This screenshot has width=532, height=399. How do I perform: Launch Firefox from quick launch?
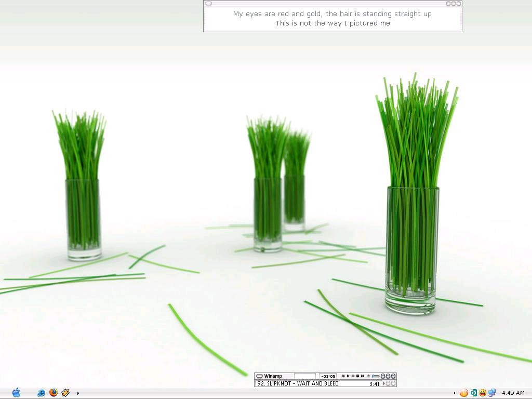(54, 393)
